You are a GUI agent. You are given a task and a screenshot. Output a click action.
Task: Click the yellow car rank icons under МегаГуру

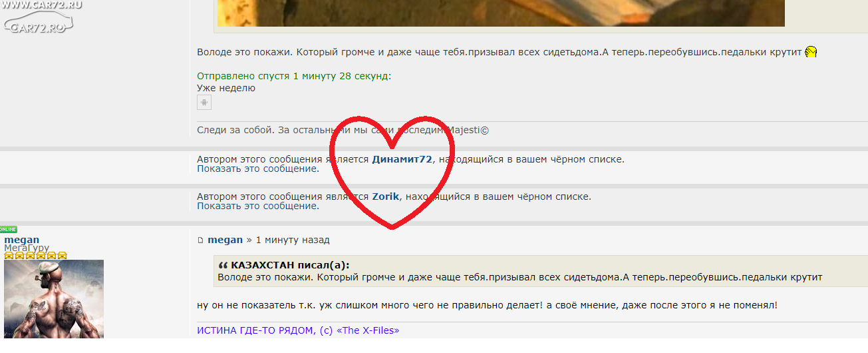pyautogui.click(x=35, y=256)
